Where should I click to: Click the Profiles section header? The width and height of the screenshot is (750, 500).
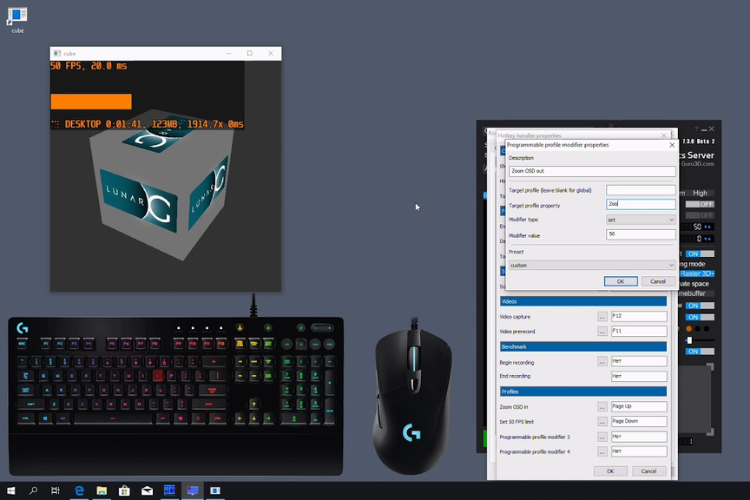583,391
